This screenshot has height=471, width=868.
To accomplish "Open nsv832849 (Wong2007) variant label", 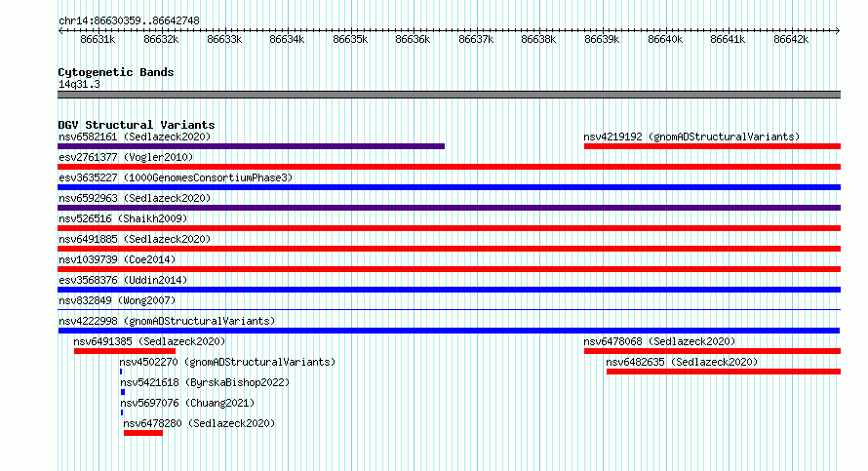I will pyautogui.click(x=117, y=300).
